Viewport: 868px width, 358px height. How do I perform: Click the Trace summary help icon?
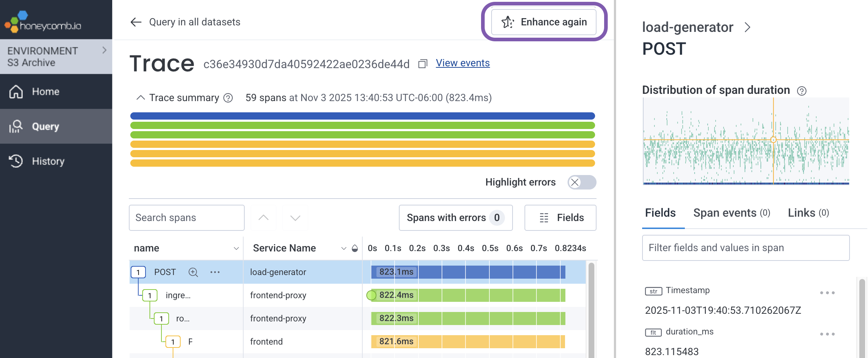(x=228, y=98)
